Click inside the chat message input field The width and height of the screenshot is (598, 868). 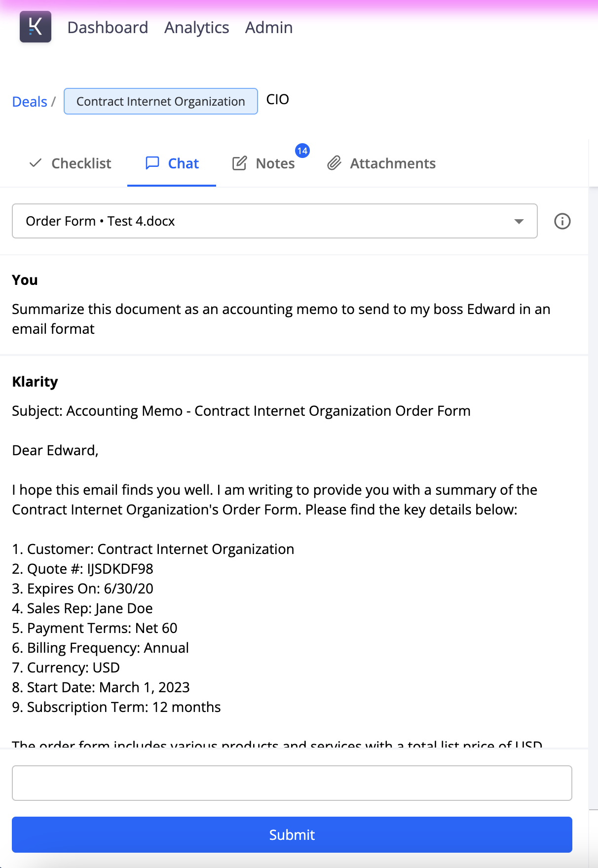pos(292,783)
